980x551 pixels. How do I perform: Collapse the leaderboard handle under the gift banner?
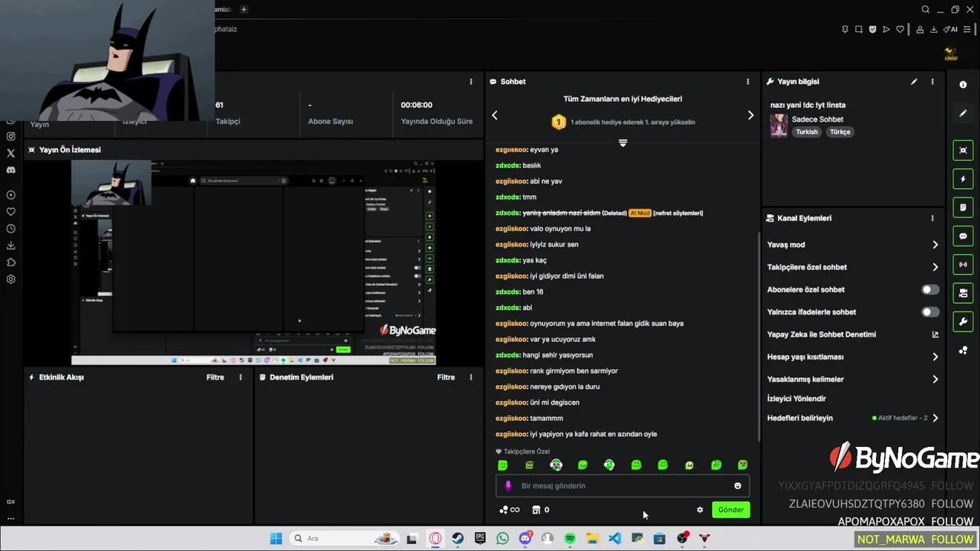(x=622, y=143)
